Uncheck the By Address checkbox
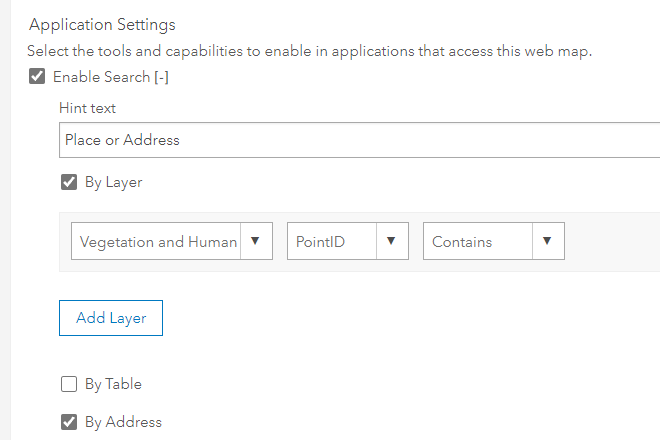 (x=69, y=422)
